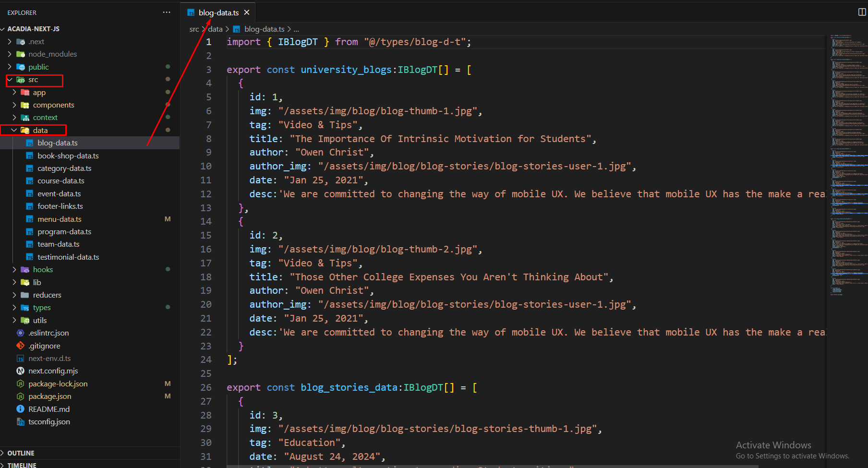868x468 pixels.
Task: Open menu-data.ts file
Action: coord(60,219)
